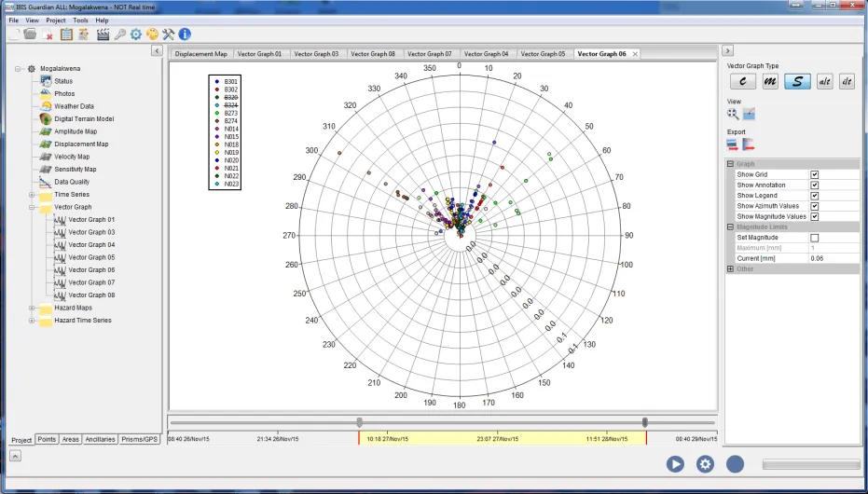868x494 pixels.
Task: Enable the Set Magnitude checkbox
Action: (x=814, y=238)
